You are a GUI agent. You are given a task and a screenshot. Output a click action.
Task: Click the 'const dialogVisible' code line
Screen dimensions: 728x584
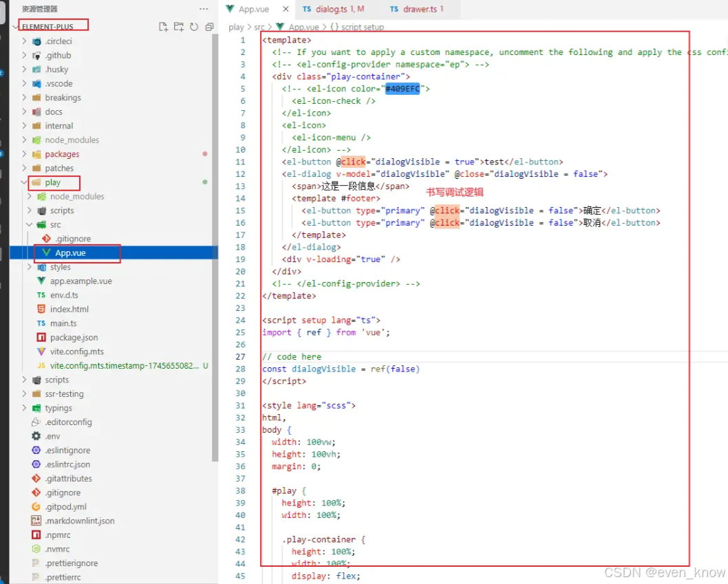point(341,369)
